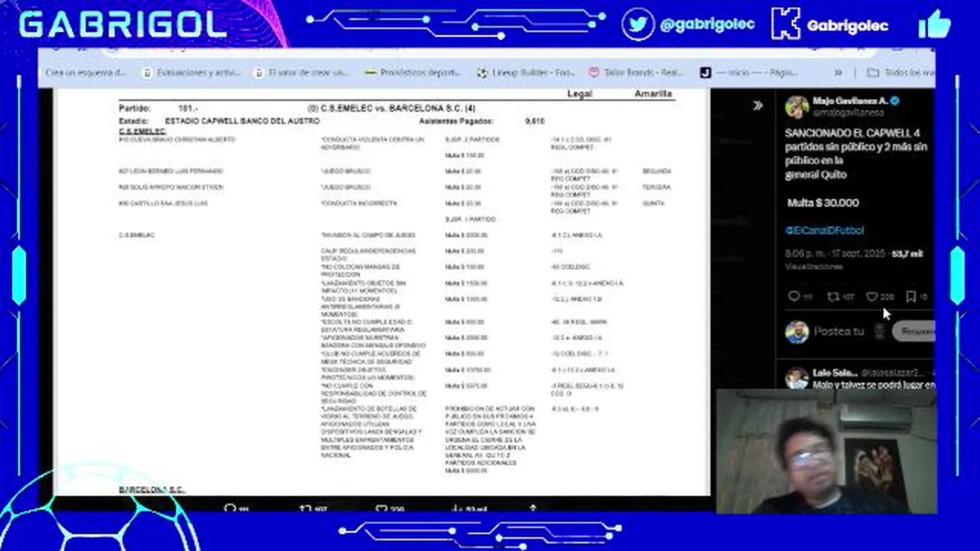Screen dimensions: 980x551
Task: Click the views stats icon below image
Action: tap(456, 508)
